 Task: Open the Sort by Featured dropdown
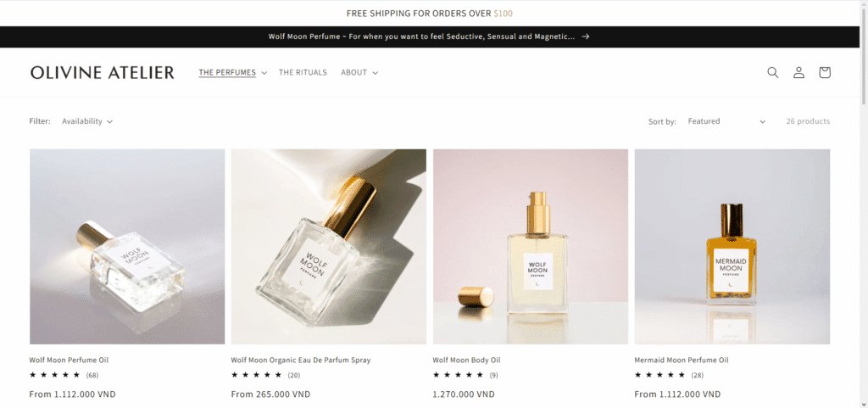click(726, 121)
